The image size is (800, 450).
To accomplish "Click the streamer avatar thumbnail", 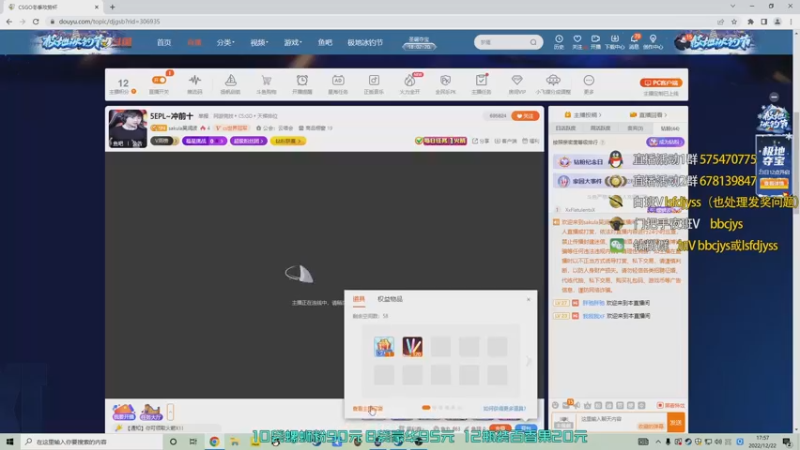I will (128, 129).
